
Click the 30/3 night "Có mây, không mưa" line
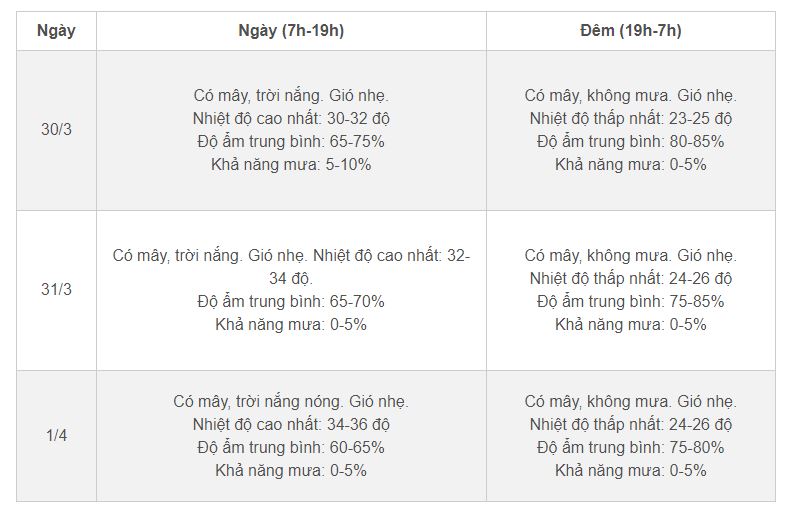[630, 96]
